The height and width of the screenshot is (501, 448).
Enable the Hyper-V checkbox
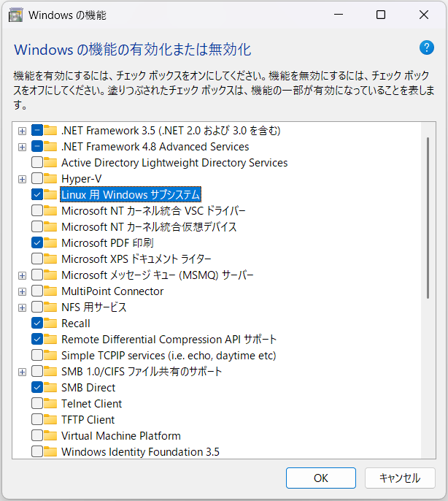tap(37, 178)
